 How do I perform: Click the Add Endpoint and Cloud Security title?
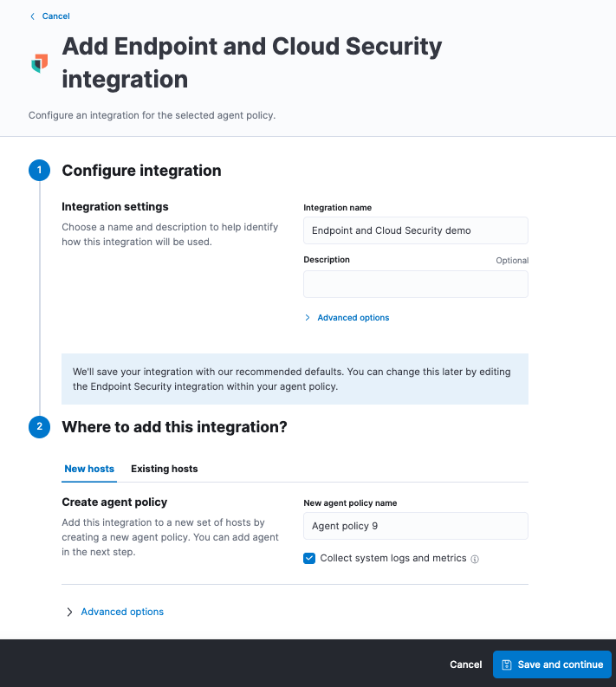[251, 62]
